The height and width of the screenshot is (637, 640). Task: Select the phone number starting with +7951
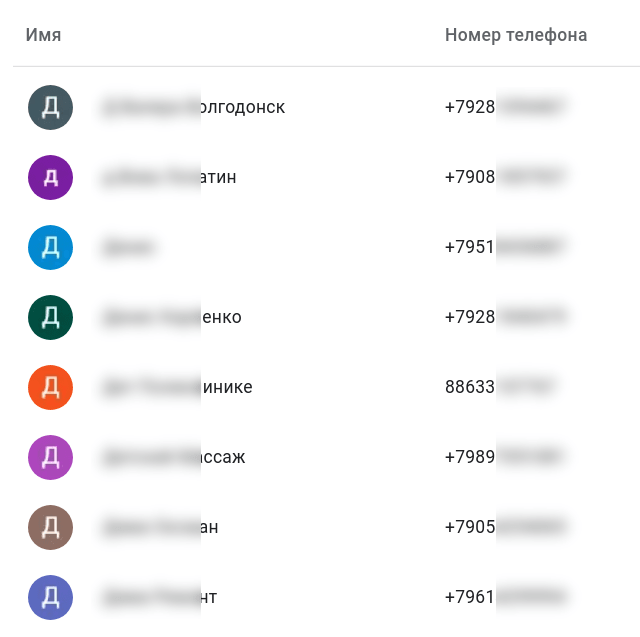506,247
